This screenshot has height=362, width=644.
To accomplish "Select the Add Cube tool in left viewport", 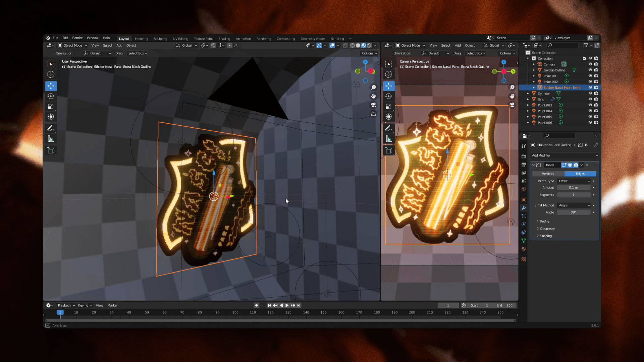I will (51, 150).
